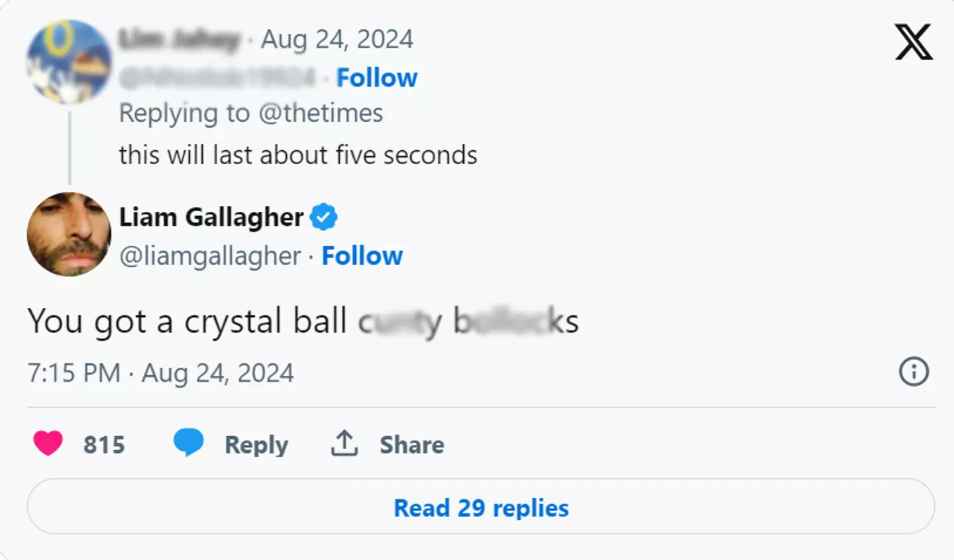Open the avatar beside the Liam Gallagher name
Screen dimensions: 954x560
click(69, 234)
